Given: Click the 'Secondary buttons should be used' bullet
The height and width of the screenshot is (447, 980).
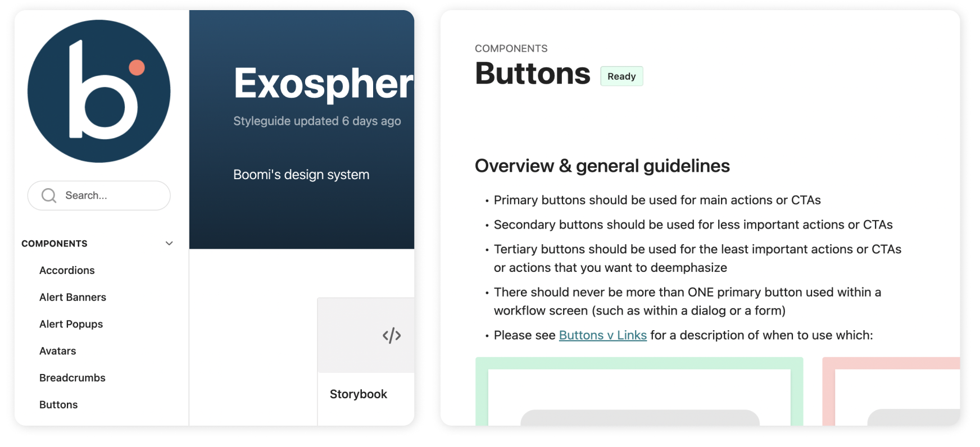Looking at the screenshot, I should pos(693,225).
